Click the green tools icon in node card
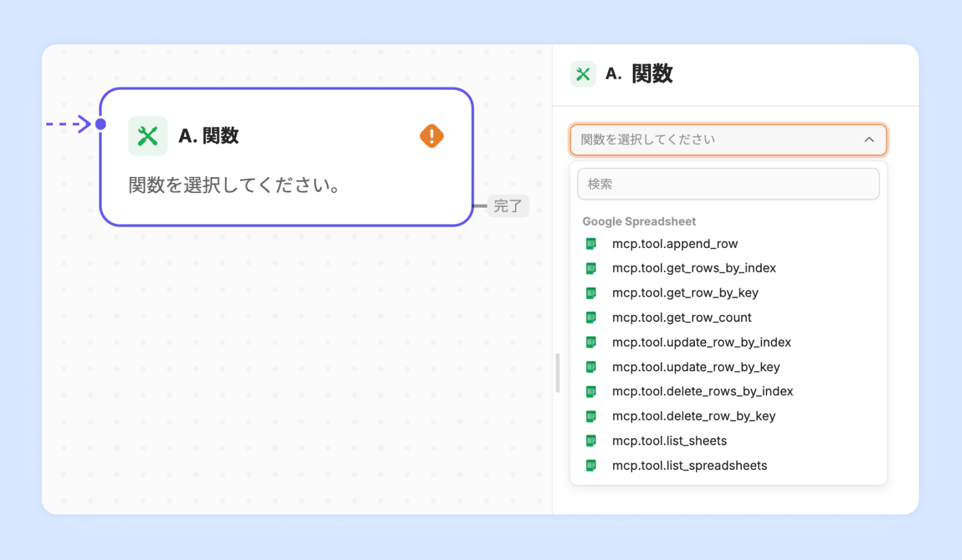Screen dimensions: 962x560 [x=148, y=136]
